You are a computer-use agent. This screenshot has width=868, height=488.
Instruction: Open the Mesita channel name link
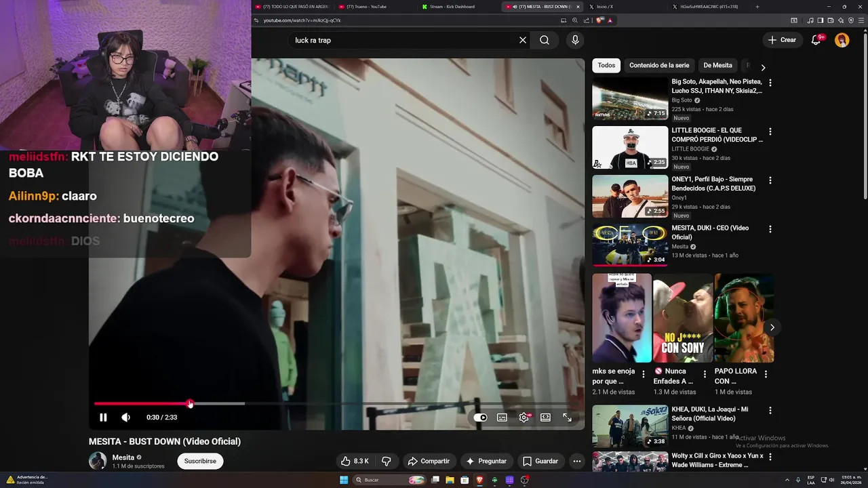coord(123,457)
